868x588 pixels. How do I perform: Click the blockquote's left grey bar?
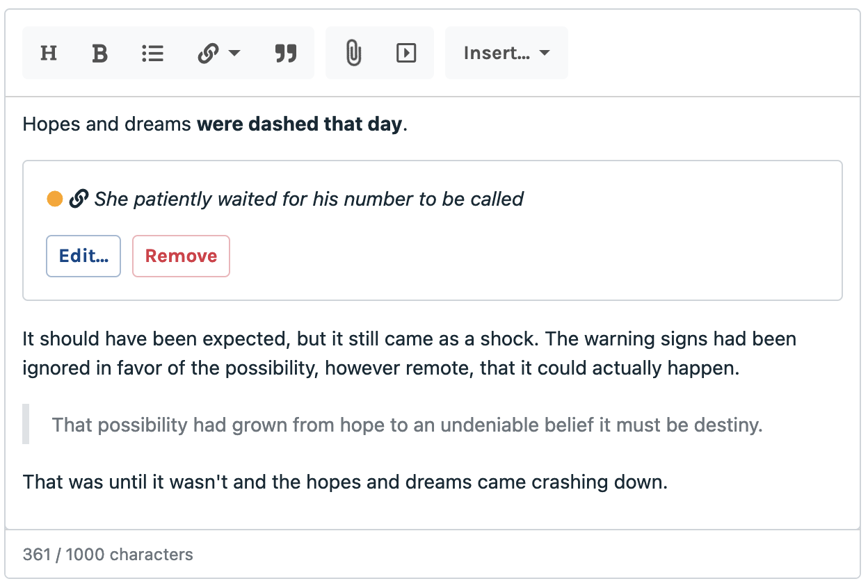pyautogui.click(x=26, y=424)
